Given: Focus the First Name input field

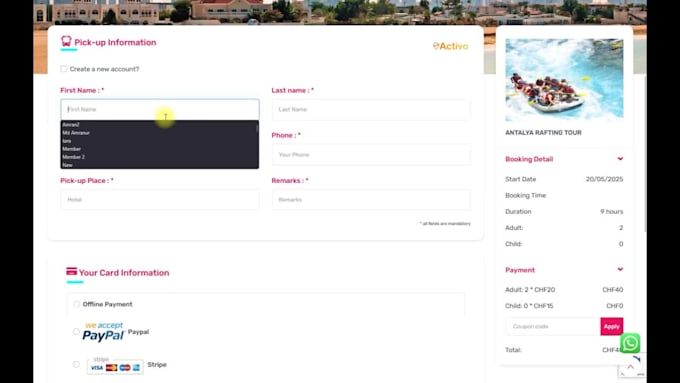Looking at the screenshot, I should click(160, 110).
